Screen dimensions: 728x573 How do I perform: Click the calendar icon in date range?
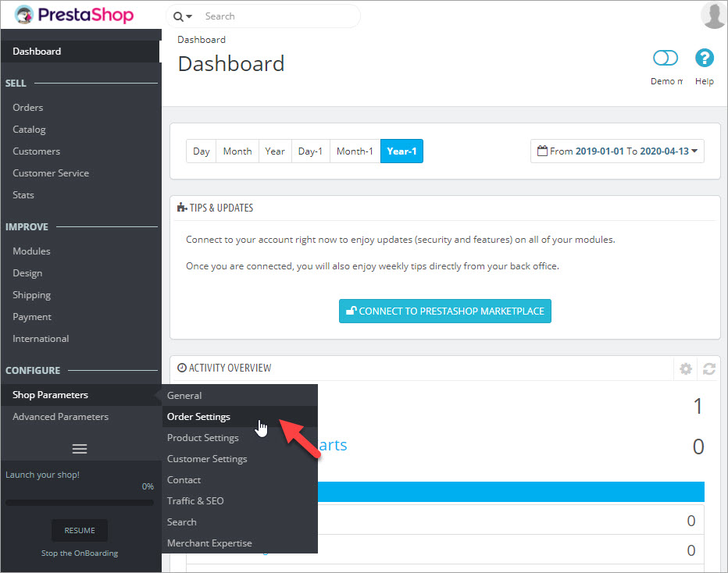point(542,151)
